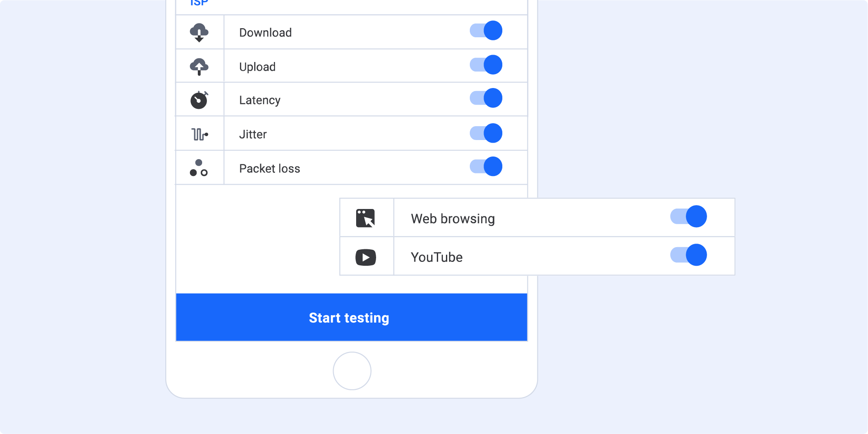The image size is (868, 434).
Task: Click the Latency stopwatch icon
Action: [x=199, y=100]
